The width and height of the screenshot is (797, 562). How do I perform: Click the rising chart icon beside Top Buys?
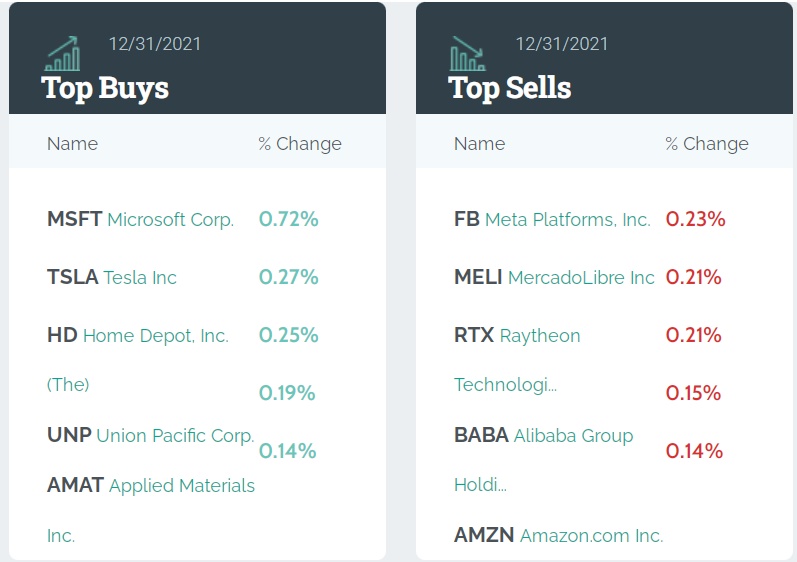63,54
